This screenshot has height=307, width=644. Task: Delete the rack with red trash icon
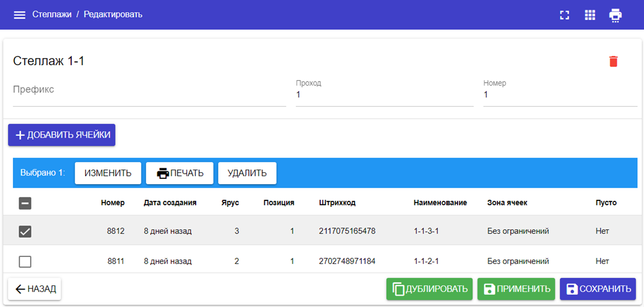pos(613,61)
